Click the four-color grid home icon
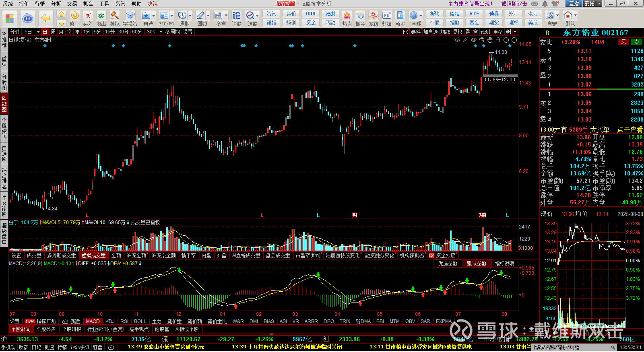This screenshot has width=644, height=352. (10, 19)
